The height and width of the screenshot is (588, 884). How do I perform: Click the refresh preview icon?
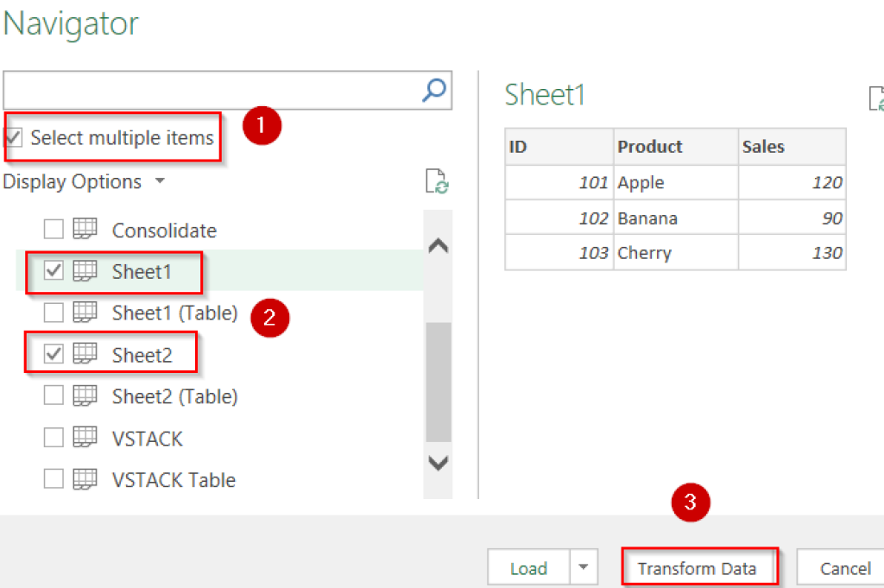pos(437,180)
